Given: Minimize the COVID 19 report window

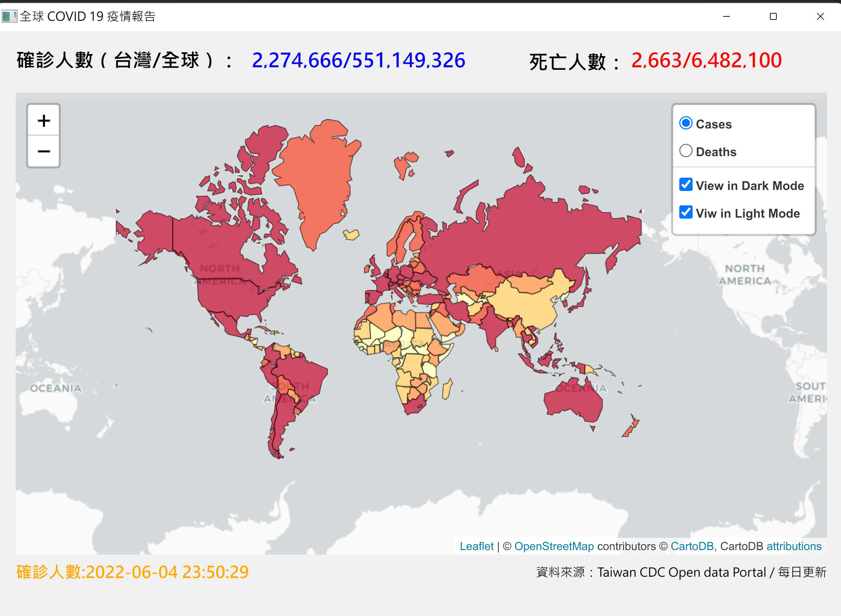Looking at the screenshot, I should (x=726, y=16).
